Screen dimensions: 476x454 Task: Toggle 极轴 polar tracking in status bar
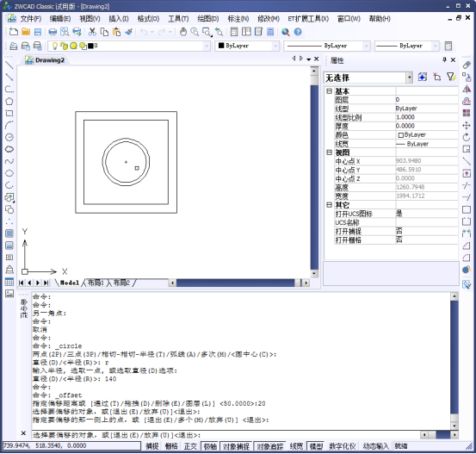click(x=210, y=446)
